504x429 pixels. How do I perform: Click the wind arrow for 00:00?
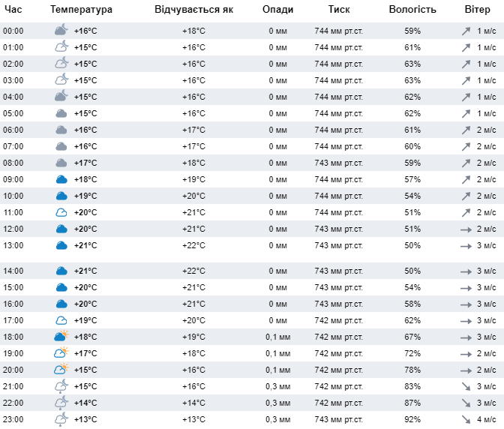pyautogui.click(x=466, y=31)
